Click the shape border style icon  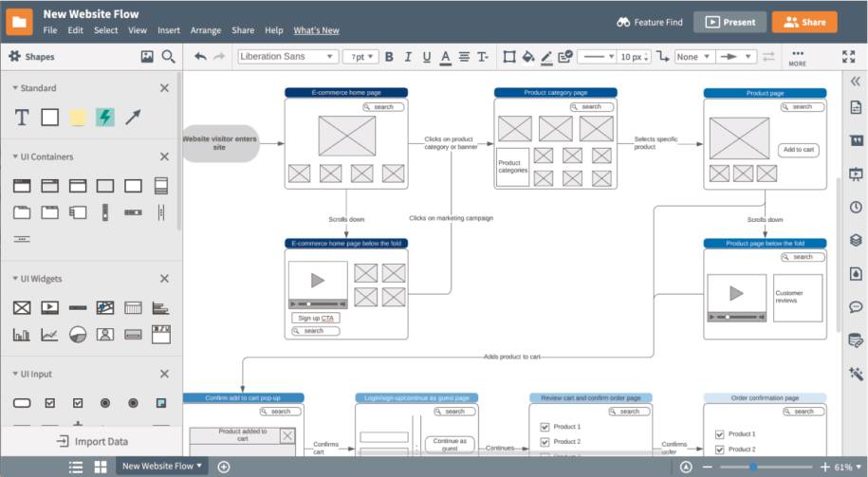(509, 57)
